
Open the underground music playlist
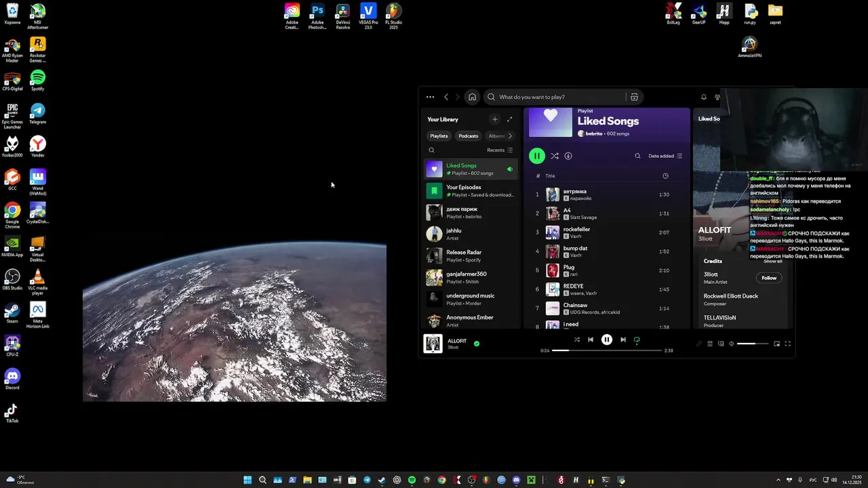tap(471, 299)
